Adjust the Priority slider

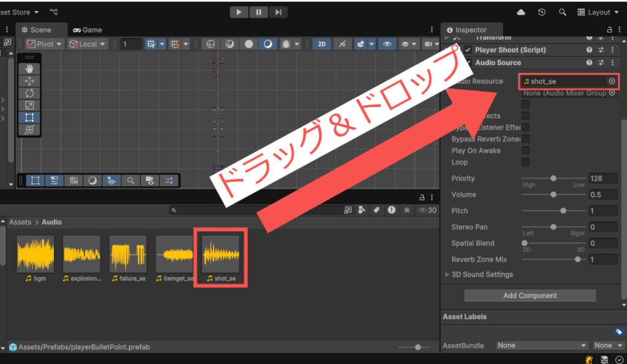point(554,178)
